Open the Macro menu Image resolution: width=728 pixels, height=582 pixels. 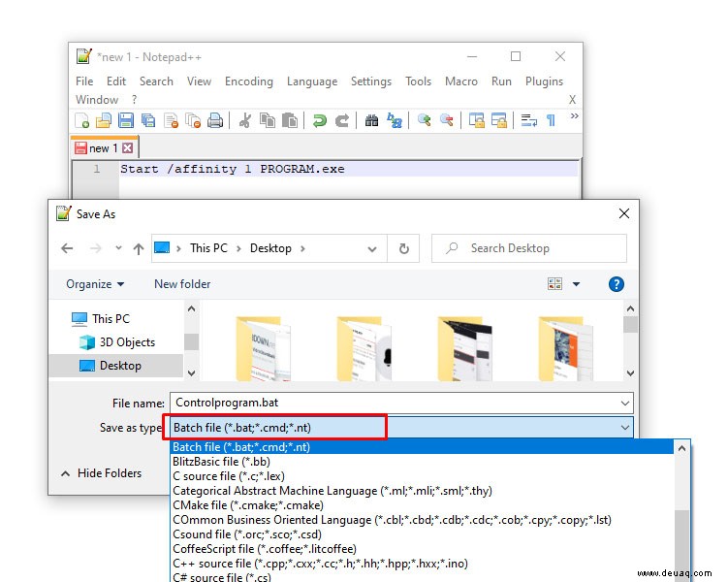pos(461,81)
